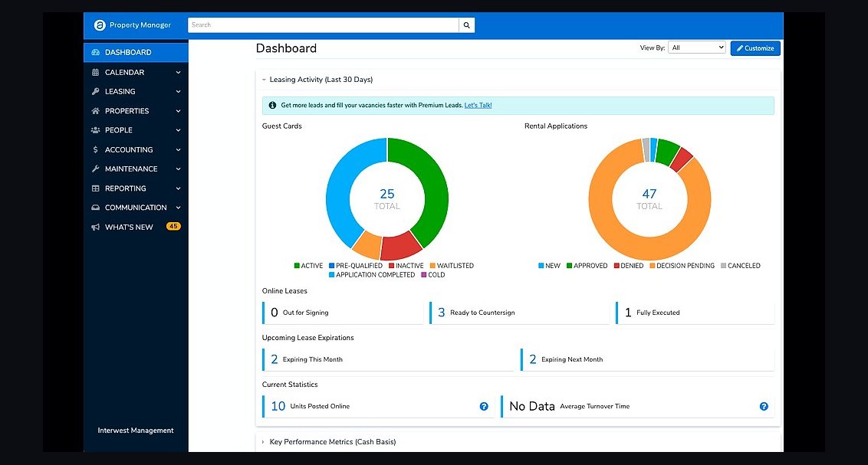This screenshot has height=465, width=868.
Task: Click help icon beside Average Turnover Time
Action: pos(764,406)
